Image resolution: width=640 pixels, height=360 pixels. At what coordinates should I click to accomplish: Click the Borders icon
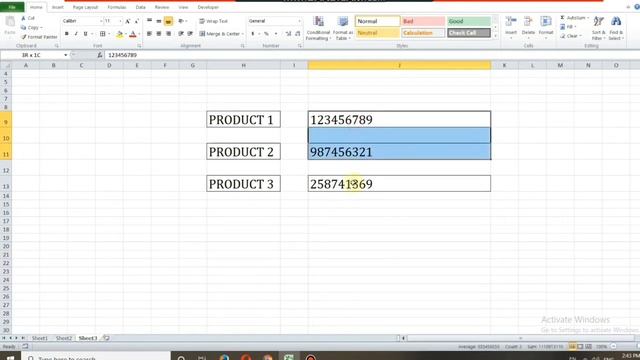(102, 34)
